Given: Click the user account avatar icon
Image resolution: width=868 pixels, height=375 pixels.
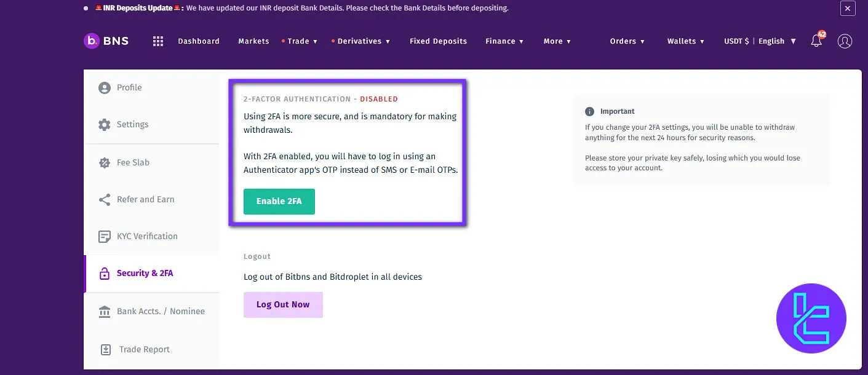Looking at the screenshot, I should click(845, 41).
